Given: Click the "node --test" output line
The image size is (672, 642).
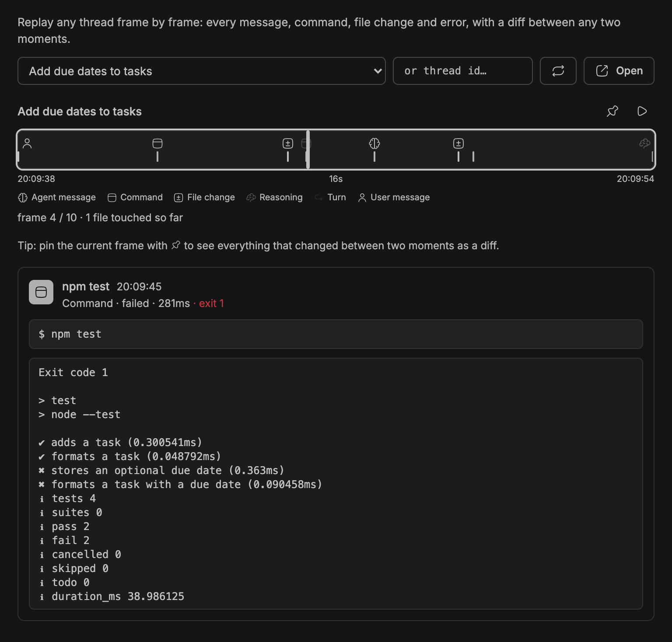Looking at the screenshot, I should pos(80,415).
